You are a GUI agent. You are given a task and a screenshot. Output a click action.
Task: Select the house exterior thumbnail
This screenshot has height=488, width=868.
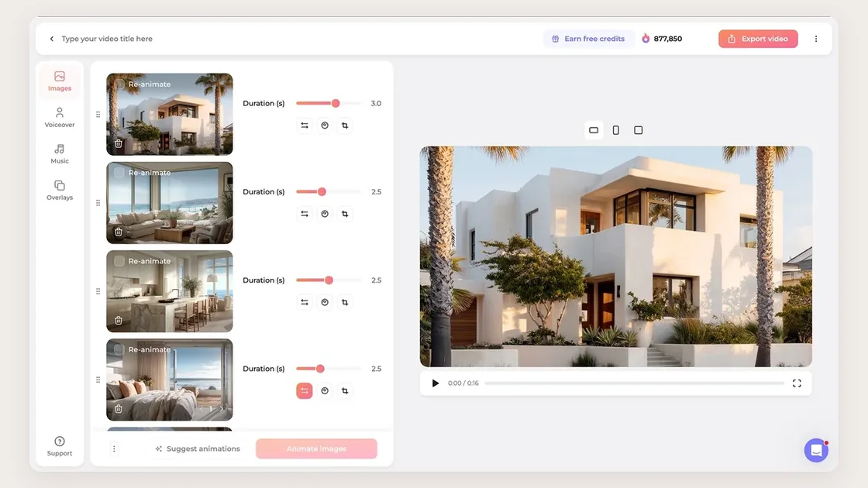(x=170, y=115)
